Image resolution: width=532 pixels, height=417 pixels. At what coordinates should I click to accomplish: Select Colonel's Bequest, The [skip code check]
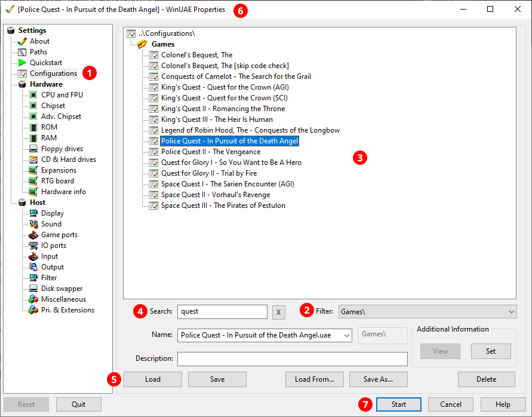point(225,66)
